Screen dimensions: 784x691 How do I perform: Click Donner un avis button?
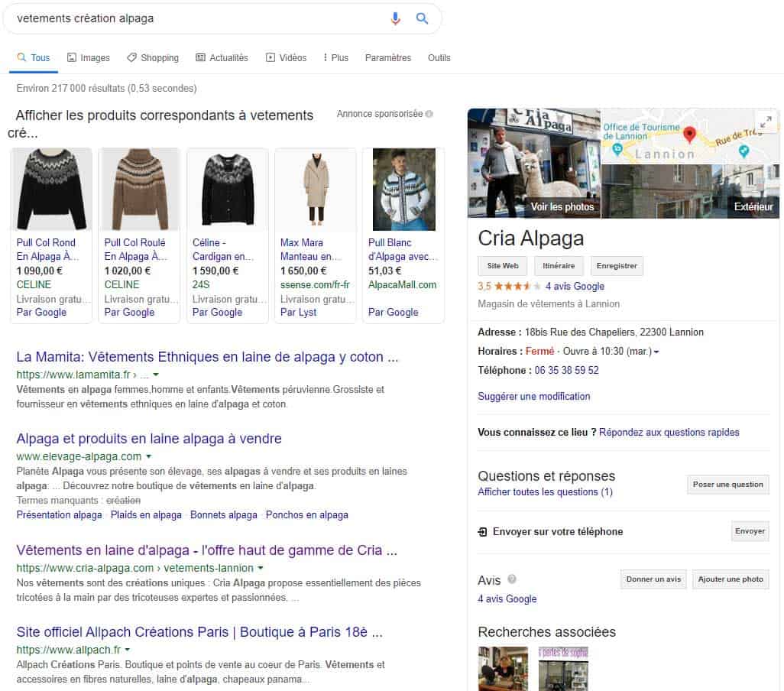point(653,579)
